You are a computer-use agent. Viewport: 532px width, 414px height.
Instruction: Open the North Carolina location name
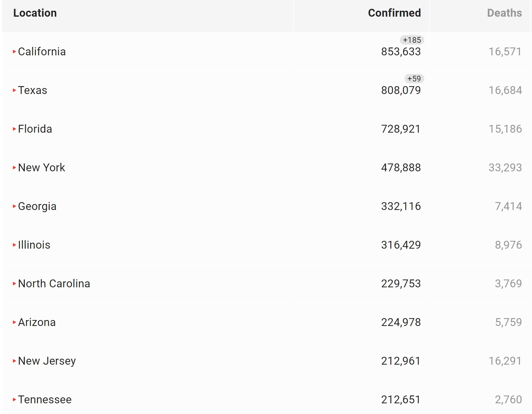tap(54, 284)
